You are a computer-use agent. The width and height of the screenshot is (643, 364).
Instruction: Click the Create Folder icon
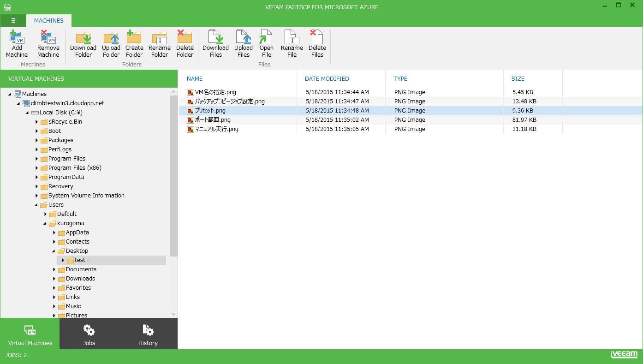point(134,37)
